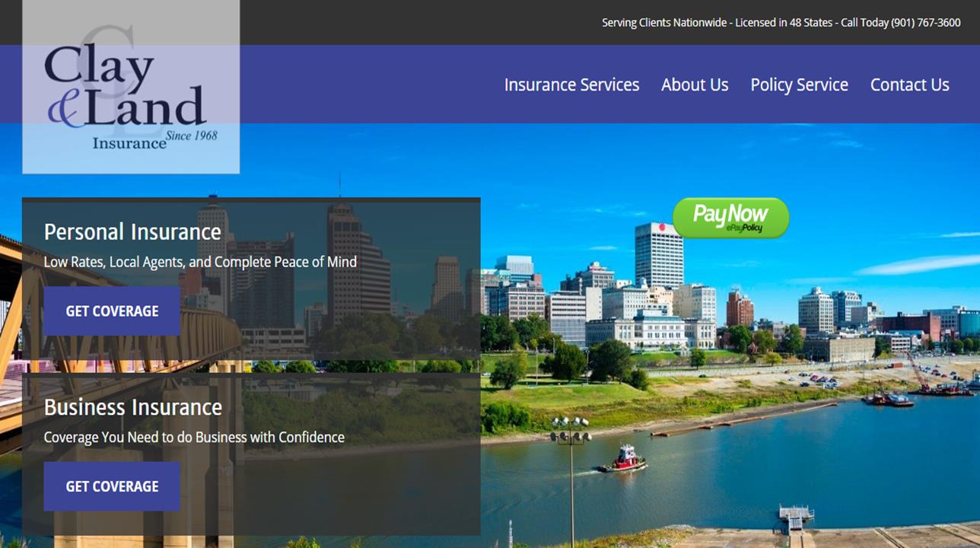Click Get Coverage under Business Insurance
The image size is (980, 548).
click(x=112, y=486)
